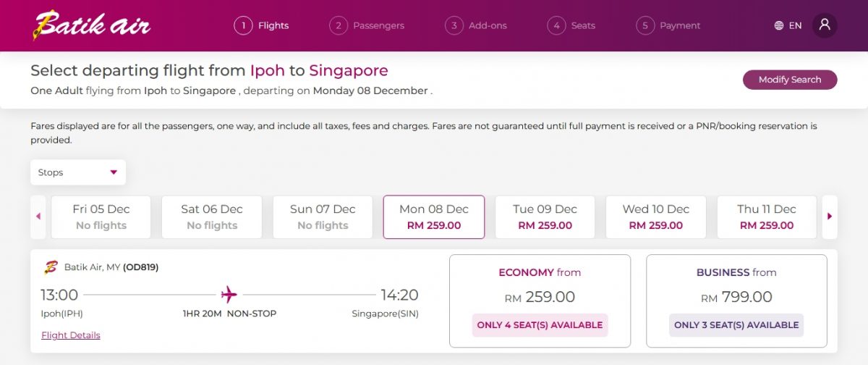868x365 pixels.
Task: Select the Wed 10 Dec date tab
Action: pyautogui.click(x=655, y=217)
